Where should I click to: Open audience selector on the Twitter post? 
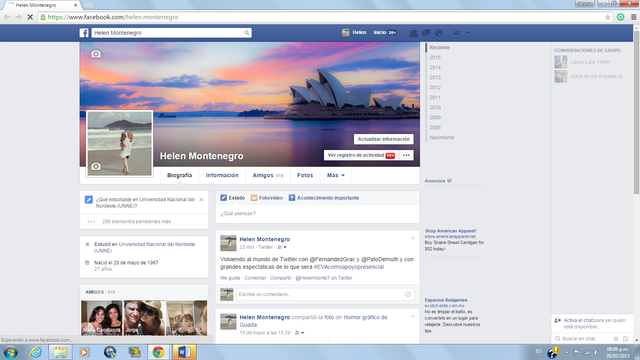pos(282,247)
